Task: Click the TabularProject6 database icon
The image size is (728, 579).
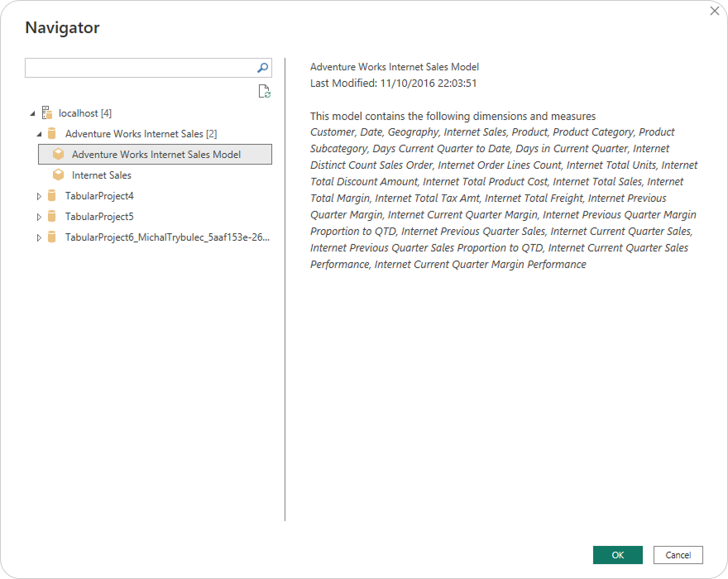Action: coord(52,237)
